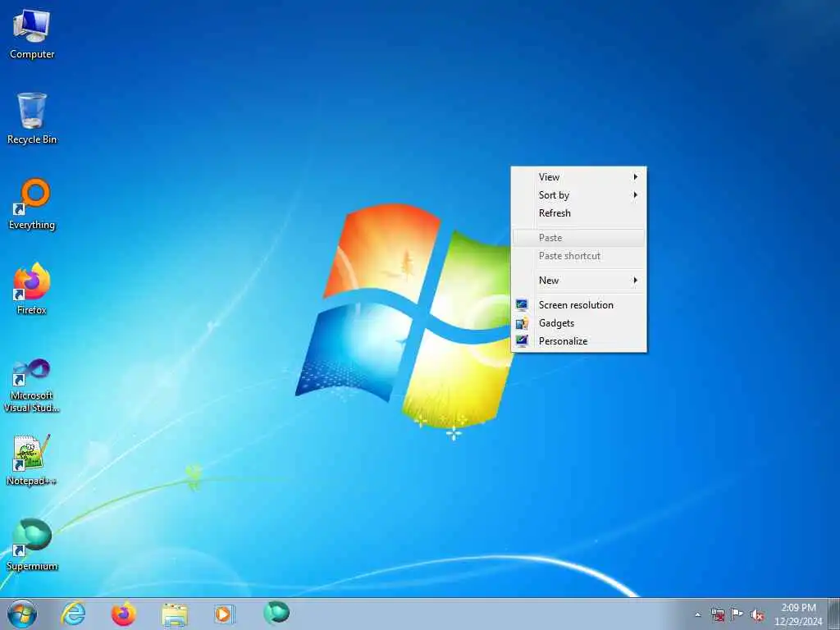The height and width of the screenshot is (630, 840).
Task: Click the network status tray icon
Action: 717,614
